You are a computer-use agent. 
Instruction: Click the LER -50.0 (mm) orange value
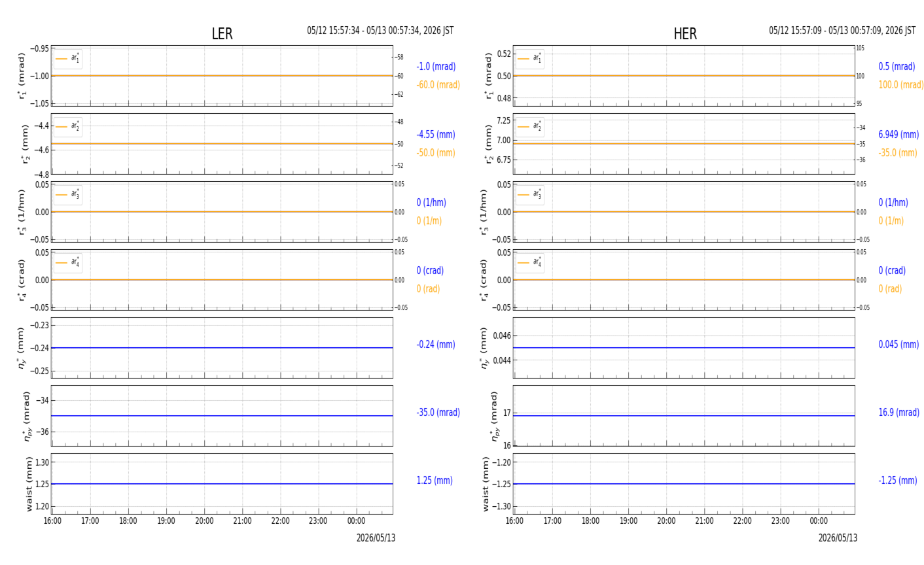[436, 153]
